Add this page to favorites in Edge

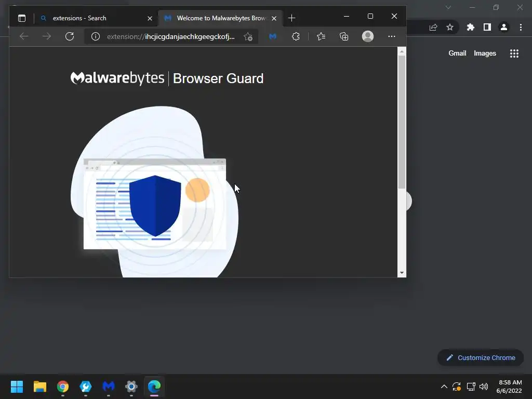[248, 37]
